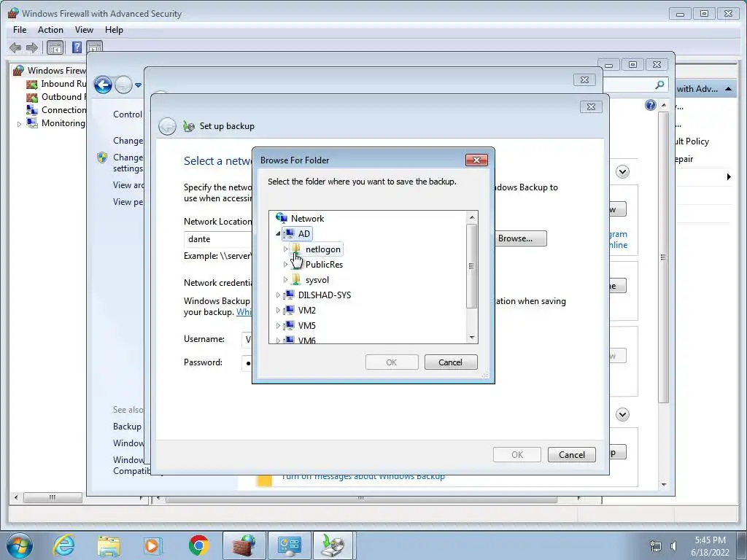This screenshot has height=560, width=747.
Task: Open the File menu
Action: [20, 29]
